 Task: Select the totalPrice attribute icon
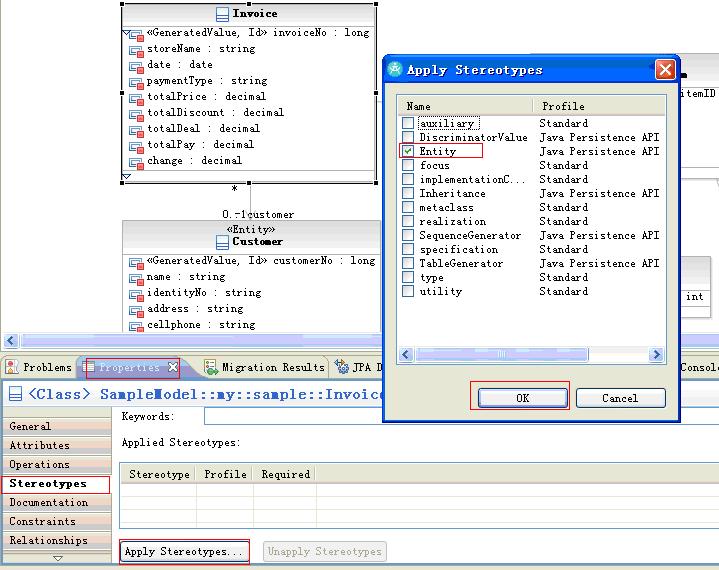tap(136, 98)
